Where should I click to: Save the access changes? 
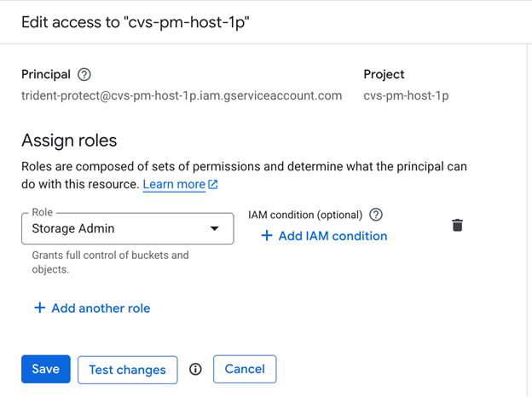click(45, 369)
